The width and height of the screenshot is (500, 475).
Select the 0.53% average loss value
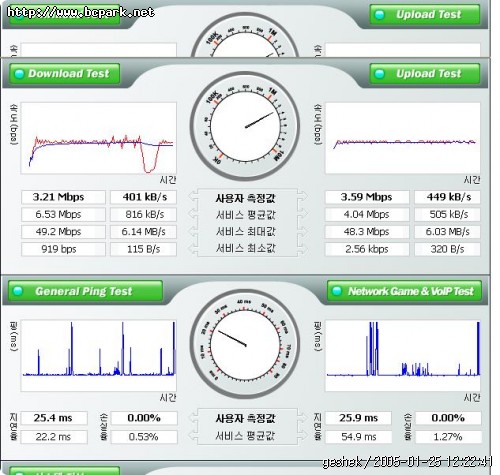(x=144, y=437)
